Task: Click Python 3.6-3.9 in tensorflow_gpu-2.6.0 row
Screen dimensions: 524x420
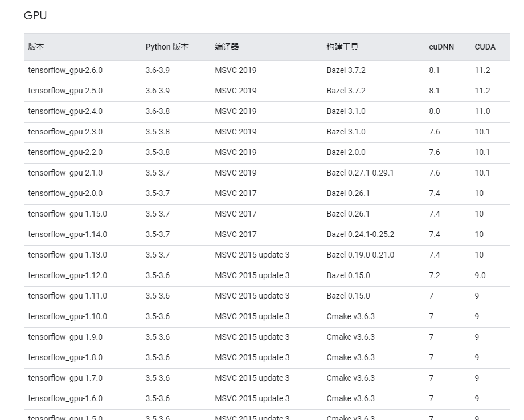Action: point(157,70)
